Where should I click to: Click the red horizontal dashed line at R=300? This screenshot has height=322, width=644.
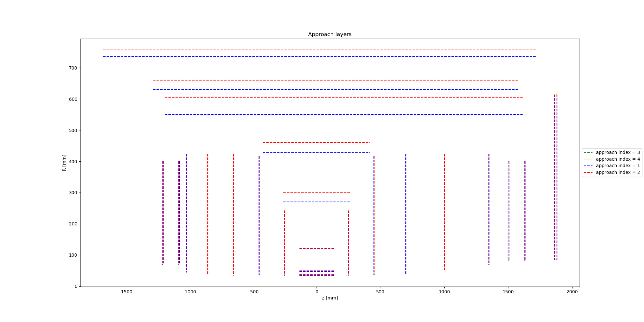pos(317,192)
